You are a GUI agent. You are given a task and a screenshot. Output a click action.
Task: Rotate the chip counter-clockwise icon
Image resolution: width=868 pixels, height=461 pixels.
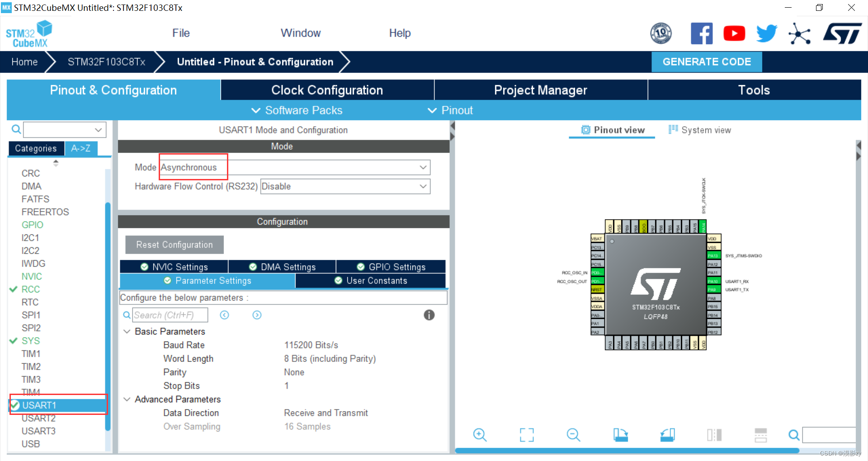(668, 435)
